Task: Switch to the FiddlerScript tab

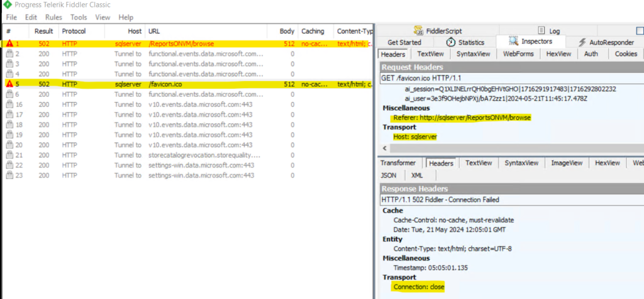Action: (438, 31)
